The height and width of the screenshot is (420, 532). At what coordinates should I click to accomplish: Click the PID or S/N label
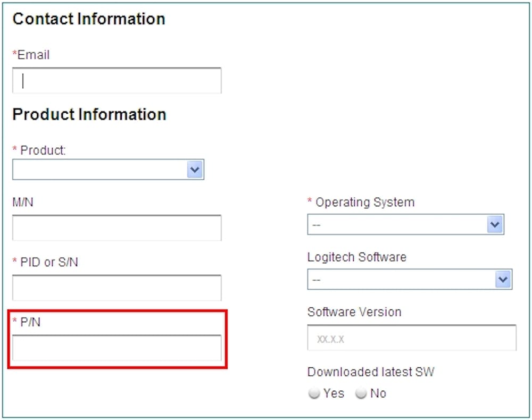[x=49, y=262]
